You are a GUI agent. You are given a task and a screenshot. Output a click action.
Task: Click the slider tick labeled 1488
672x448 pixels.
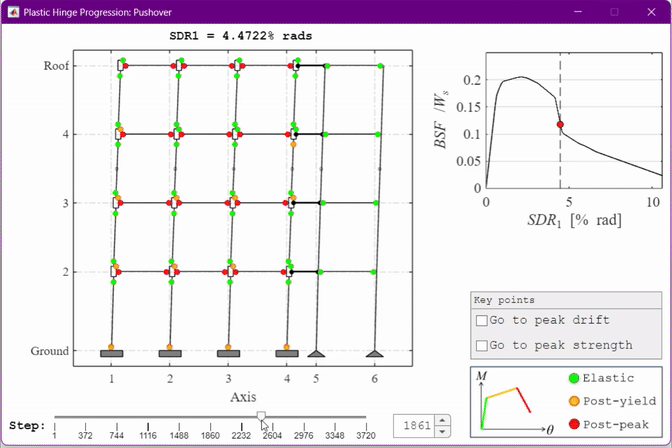click(x=179, y=436)
